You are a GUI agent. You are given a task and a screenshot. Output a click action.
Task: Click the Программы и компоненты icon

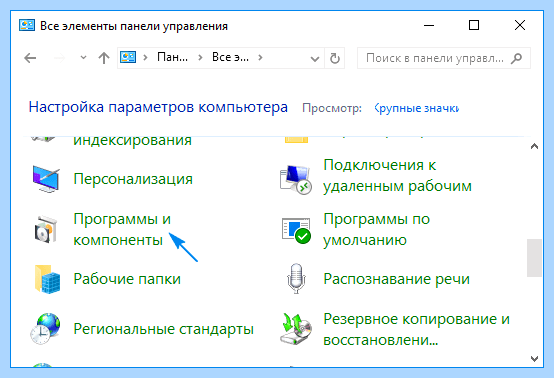pyautogui.click(x=46, y=229)
